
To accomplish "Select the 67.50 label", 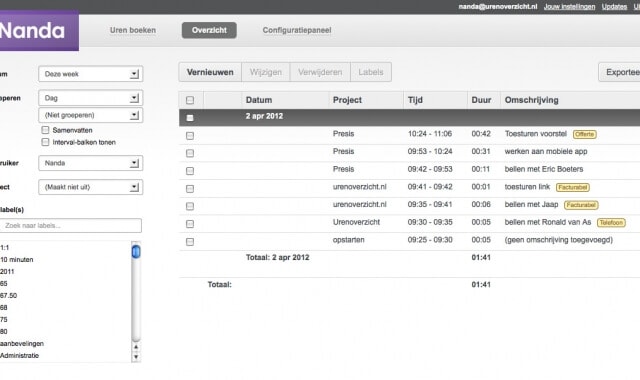I will coord(9,296).
